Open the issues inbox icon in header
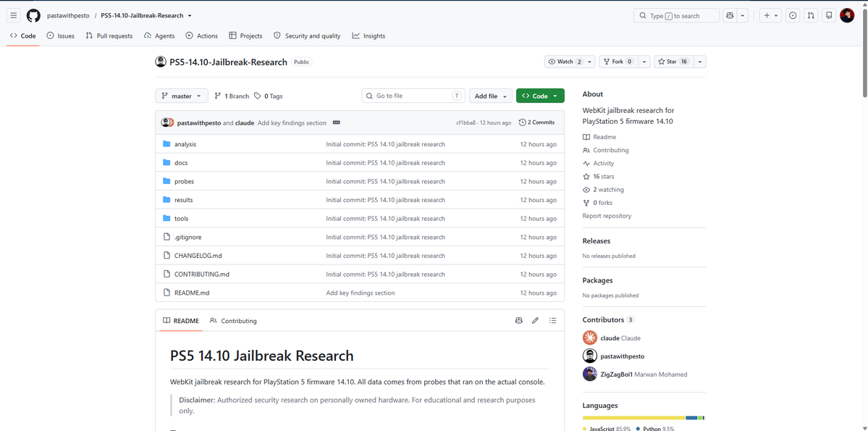 pos(793,15)
